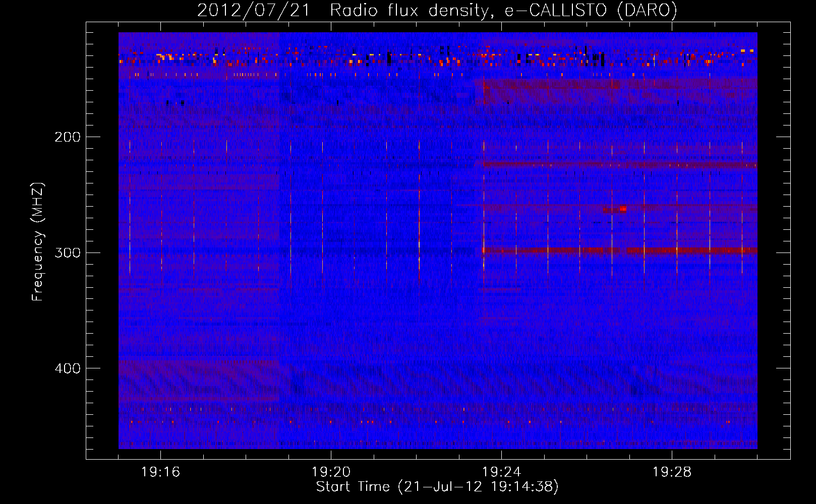Viewport: 816px width, 504px height.
Task: Click the '19:16' time tick label
Action: [160, 472]
